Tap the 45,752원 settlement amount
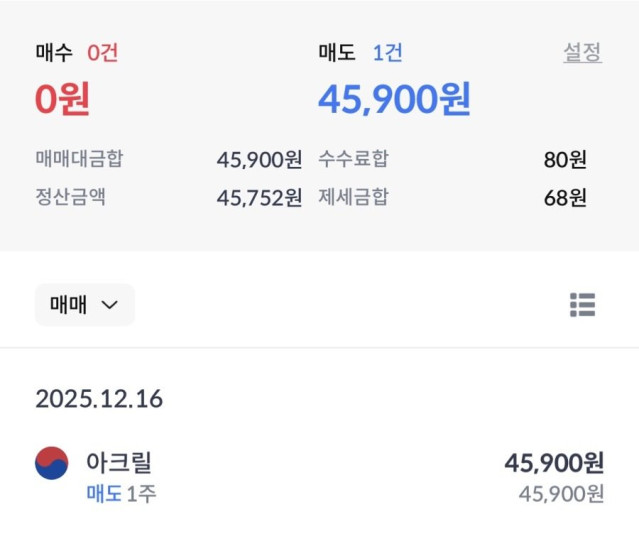Viewport: 639px width, 534px height. tap(259, 197)
